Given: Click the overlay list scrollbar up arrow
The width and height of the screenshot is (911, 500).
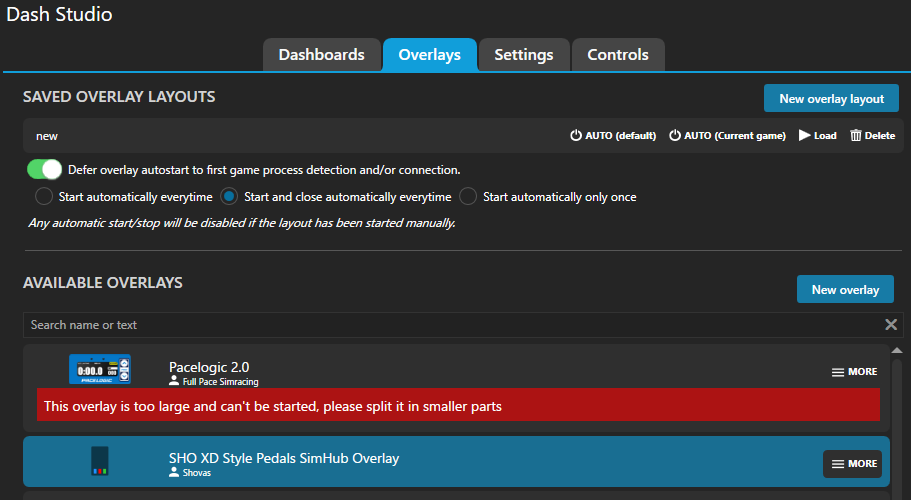Looking at the screenshot, I should pyautogui.click(x=896, y=351).
